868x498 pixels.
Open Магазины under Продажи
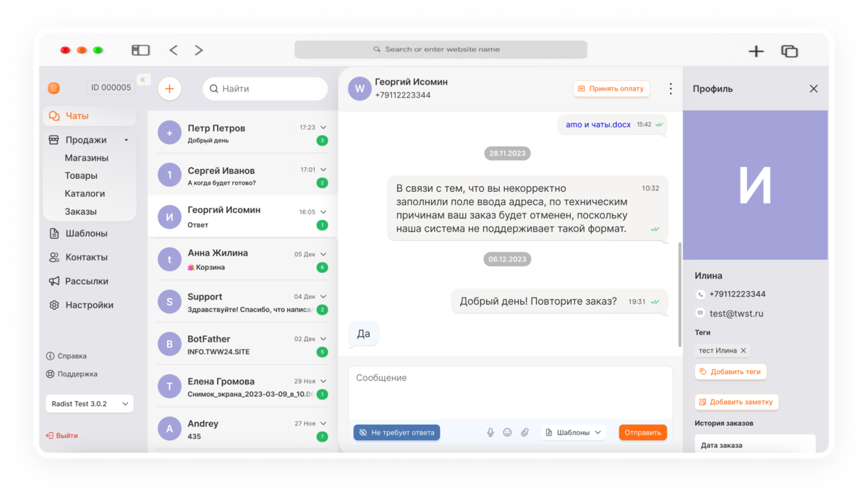click(87, 158)
